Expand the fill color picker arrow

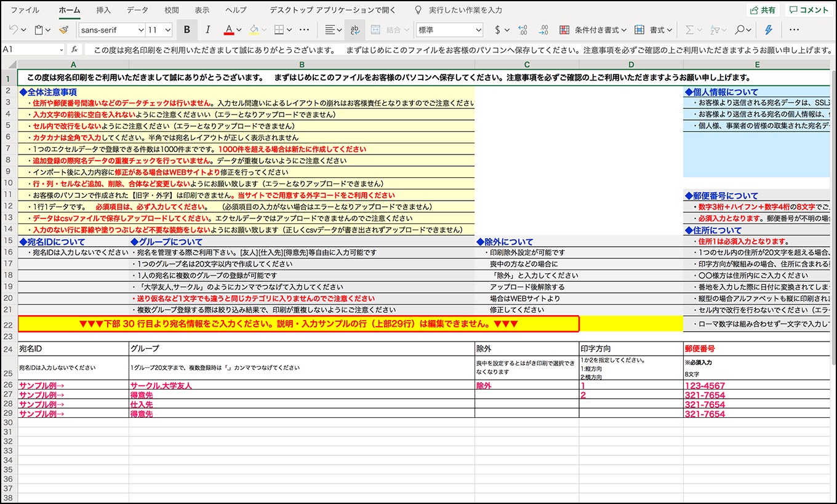coord(265,30)
